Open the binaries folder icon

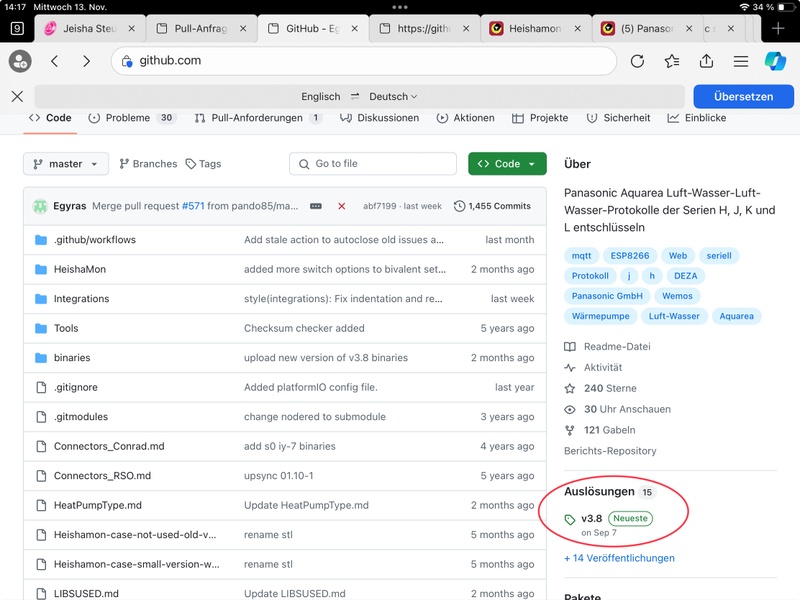click(41, 358)
